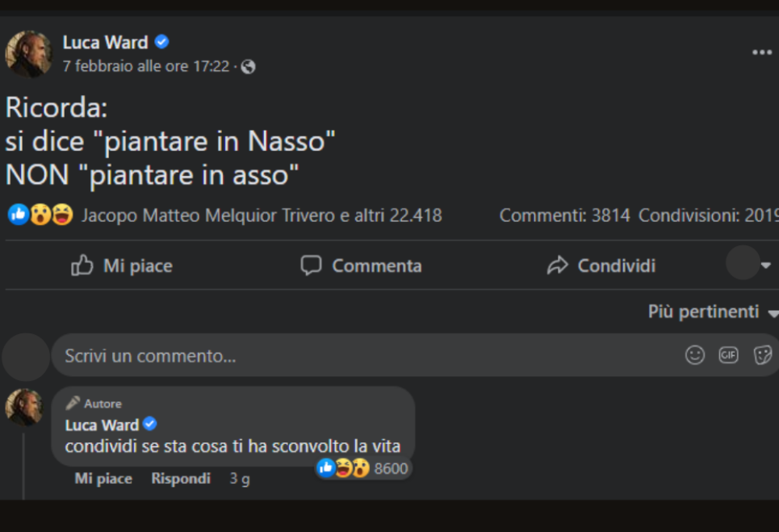This screenshot has width=779, height=532.
Task: Click the post timestamp 7 febbraio
Action: coord(146,67)
